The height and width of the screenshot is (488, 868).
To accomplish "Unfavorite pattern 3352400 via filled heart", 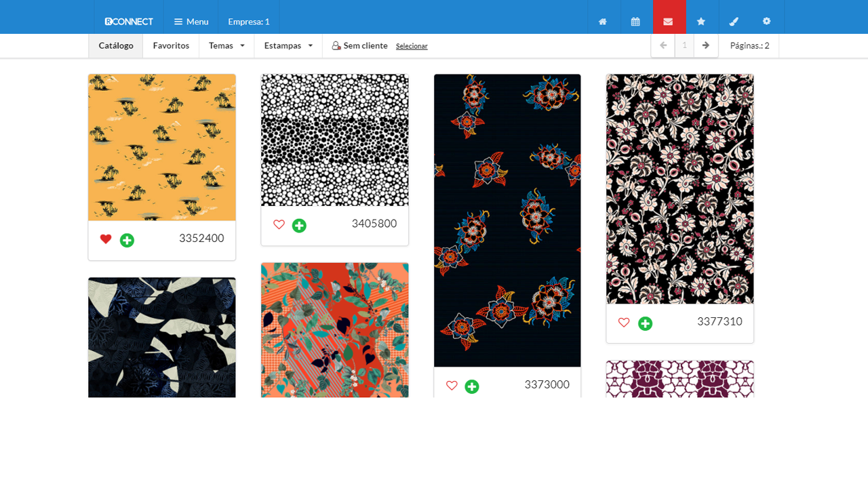I will [x=106, y=239].
